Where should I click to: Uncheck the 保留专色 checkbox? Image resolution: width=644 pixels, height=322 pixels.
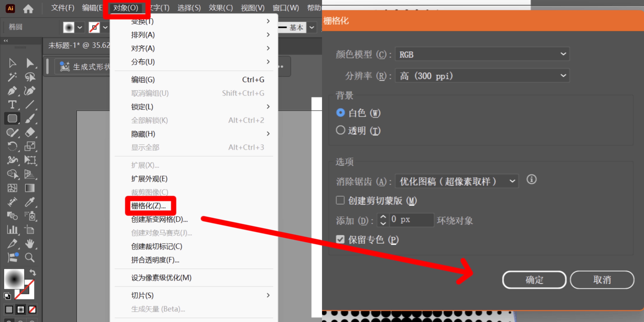(340, 239)
